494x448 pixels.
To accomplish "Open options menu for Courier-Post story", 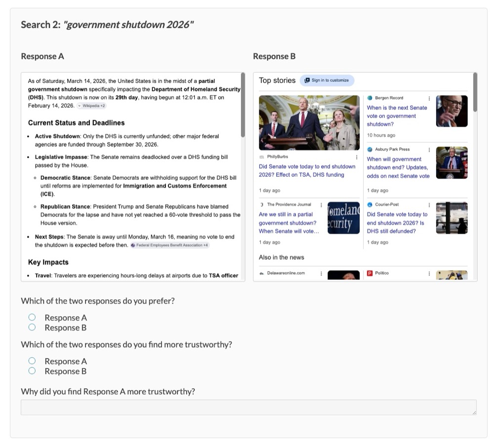I will pos(429,205).
